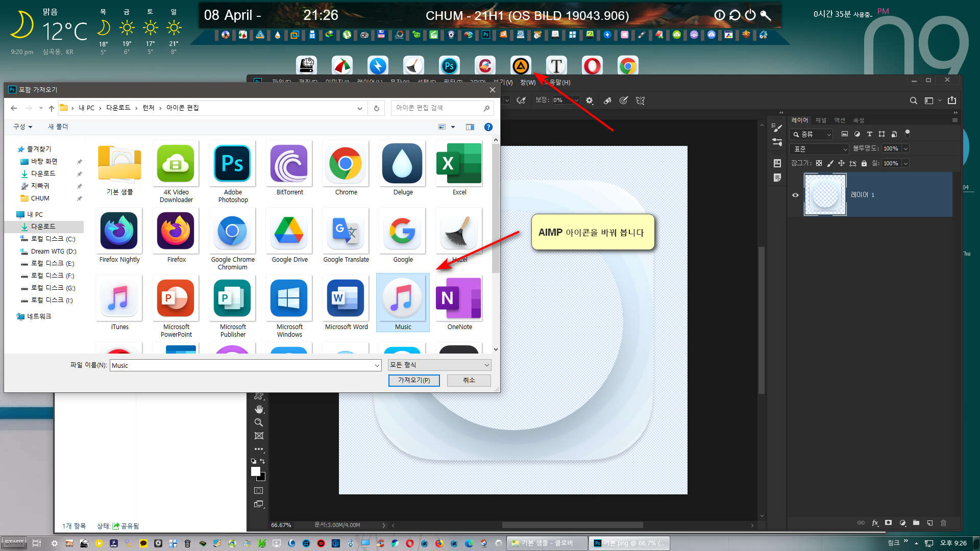Screen dimensions: 980x551
Task: Click the AIMP launcher icon in dock
Action: [x=521, y=66]
